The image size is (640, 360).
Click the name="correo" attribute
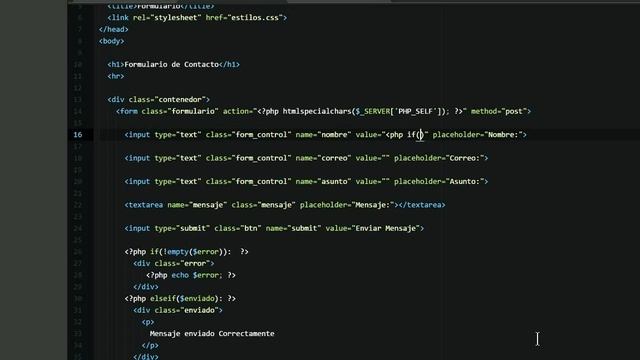click(x=323, y=158)
